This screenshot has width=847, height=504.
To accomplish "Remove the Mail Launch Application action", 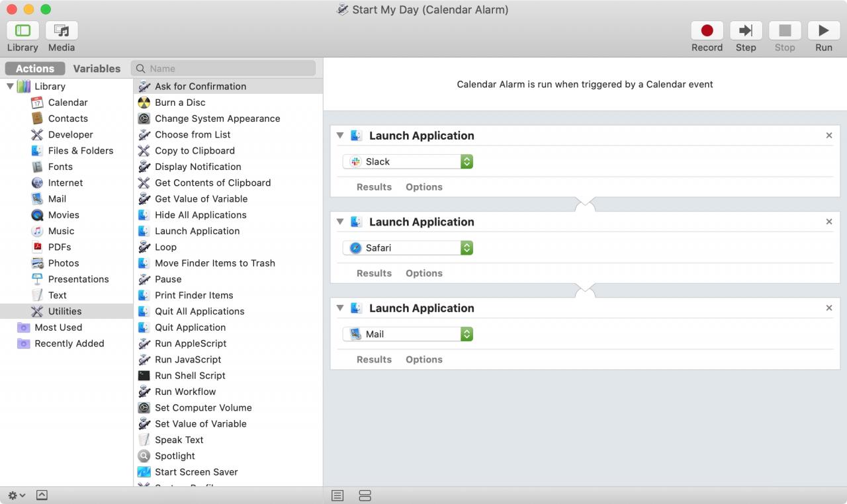I will coord(829,308).
